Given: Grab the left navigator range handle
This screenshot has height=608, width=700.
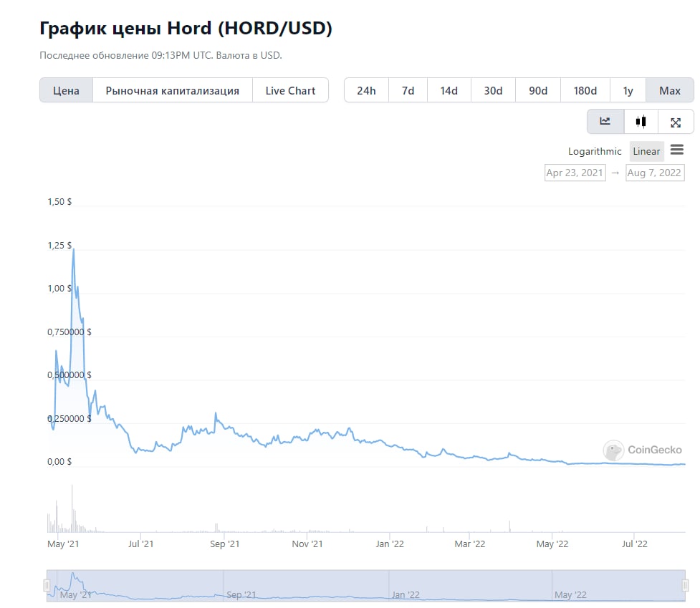Looking at the screenshot, I should point(47,585).
